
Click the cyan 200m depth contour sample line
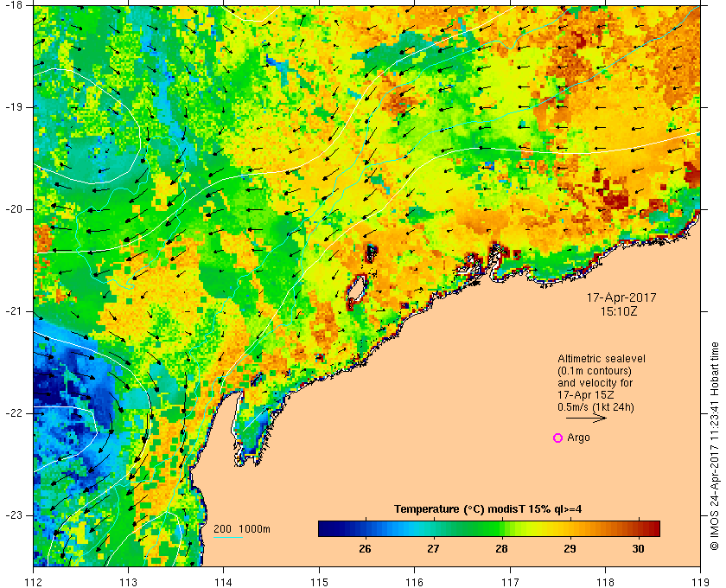coord(228,538)
